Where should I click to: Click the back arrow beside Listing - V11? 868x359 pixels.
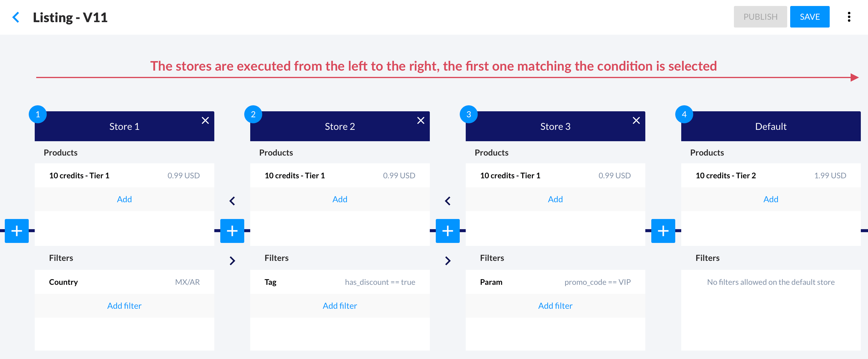tap(16, 17)
